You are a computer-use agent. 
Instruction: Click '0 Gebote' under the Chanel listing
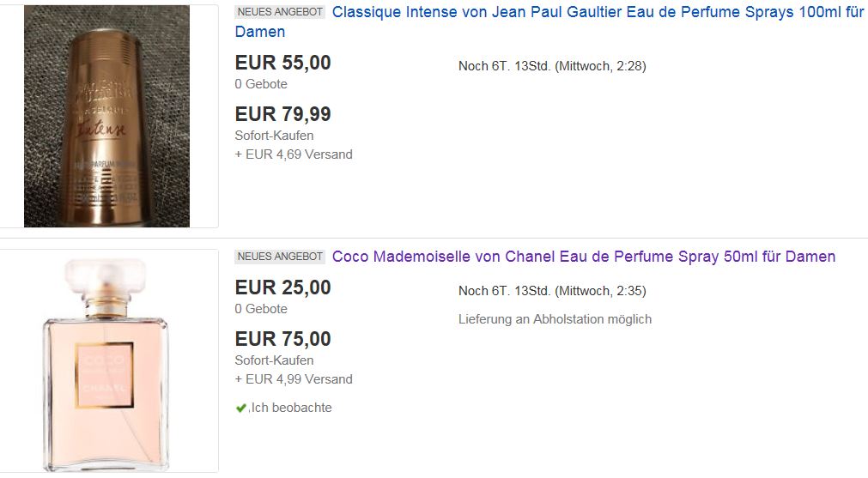(x=261, y=309)
